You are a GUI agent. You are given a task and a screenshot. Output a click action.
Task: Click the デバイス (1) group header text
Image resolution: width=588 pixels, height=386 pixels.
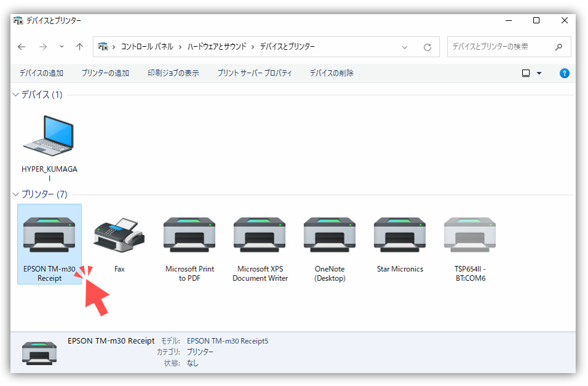click(42, 95)
